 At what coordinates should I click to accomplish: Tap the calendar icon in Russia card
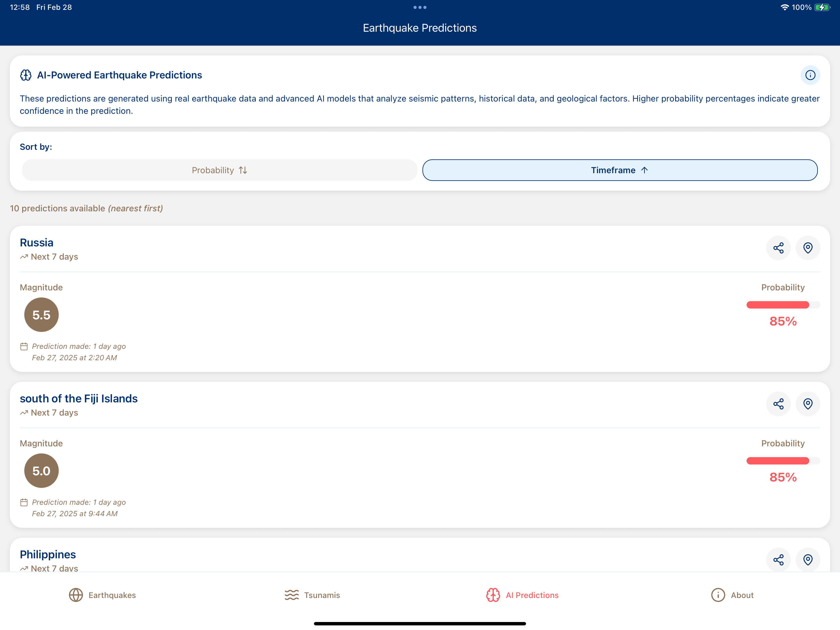(x=24, y=346)
